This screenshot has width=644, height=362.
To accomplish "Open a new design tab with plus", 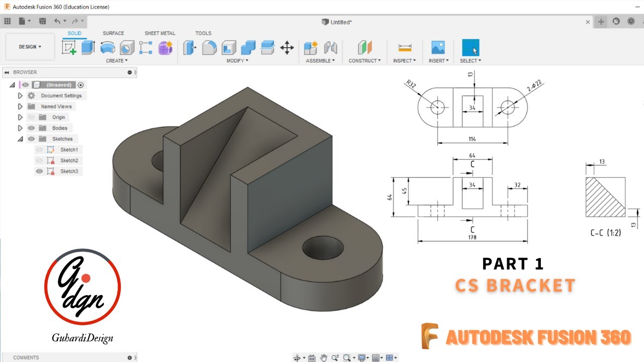I will click(601, 22).
